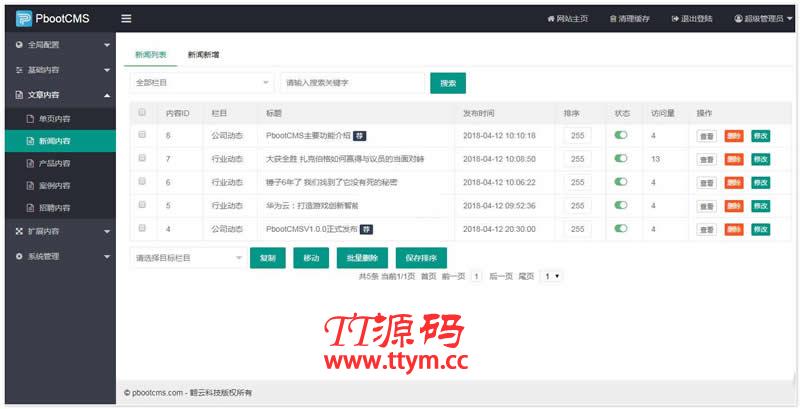Switch to the 新闻列表 tab
This screenshot has width=800, height=409.
click(x=151, y=55)
